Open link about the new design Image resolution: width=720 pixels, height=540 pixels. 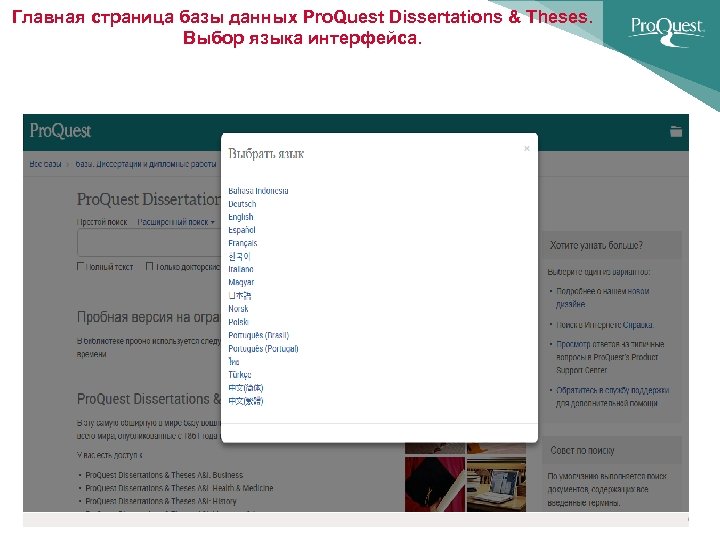tap(602, 298)
